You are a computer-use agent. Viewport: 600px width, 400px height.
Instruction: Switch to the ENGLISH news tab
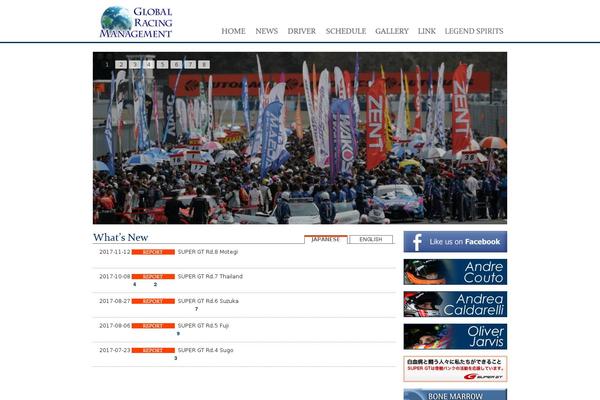coord(371,239)
